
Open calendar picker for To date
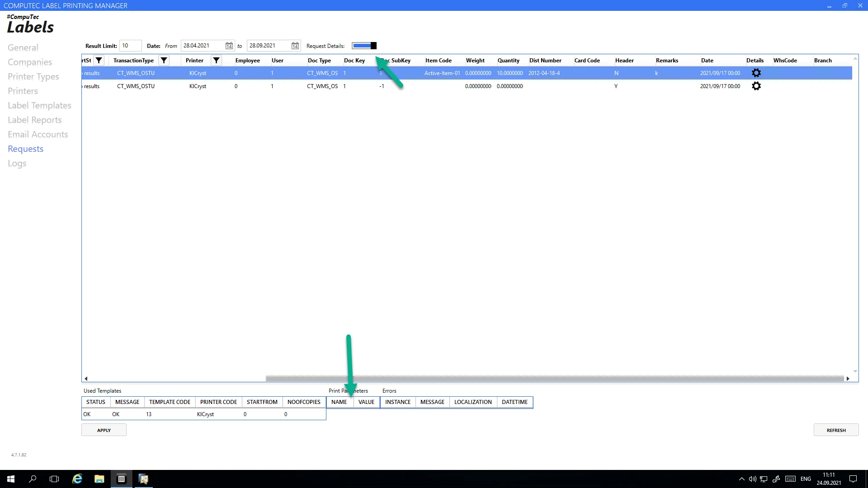(x=295, y=46)
